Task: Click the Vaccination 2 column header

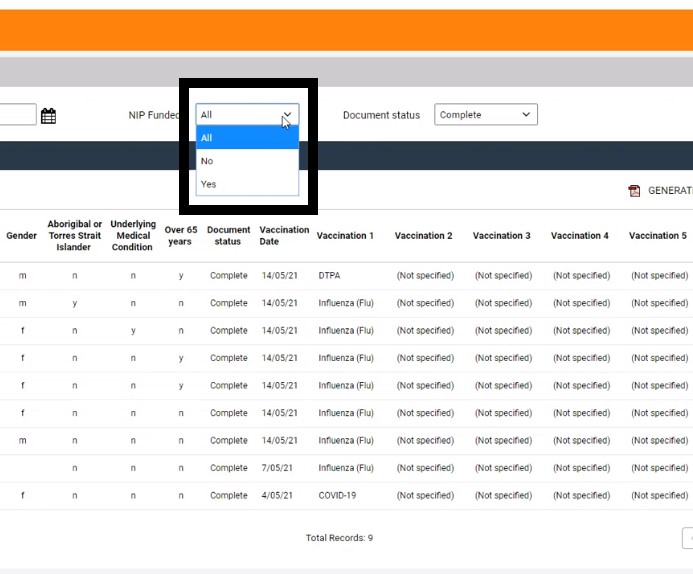Action: [423, 236]
